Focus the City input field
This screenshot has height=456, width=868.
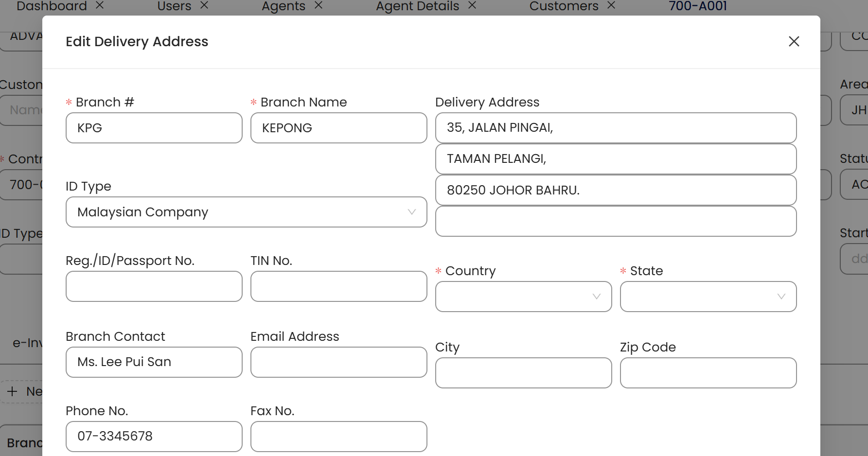pyautogui.click(x=523, y=373)
